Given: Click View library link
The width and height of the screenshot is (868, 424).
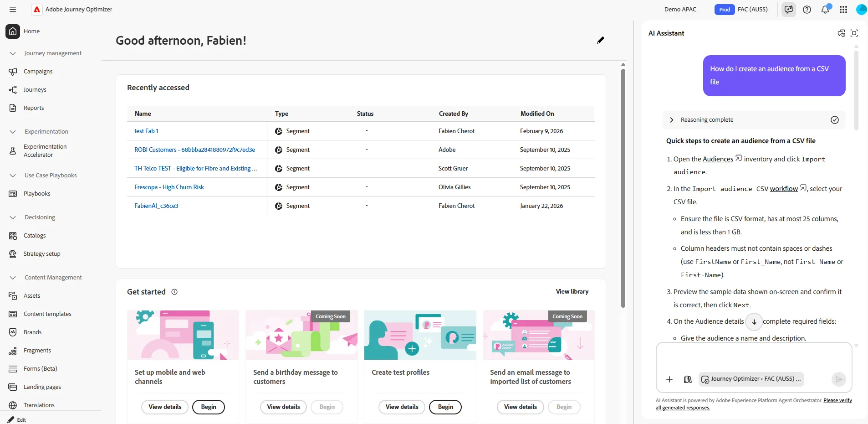Looking at the screenshot, I should (x=572, y=291).
